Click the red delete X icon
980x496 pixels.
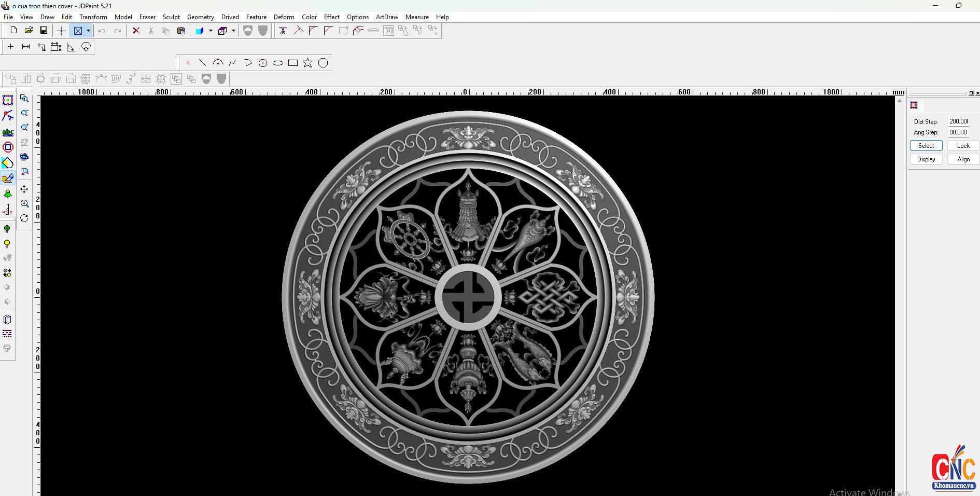click(136, 31)
